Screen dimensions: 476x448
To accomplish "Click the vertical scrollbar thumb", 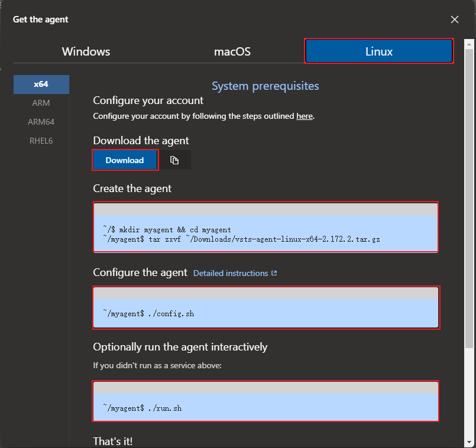I will coord(469,195).
